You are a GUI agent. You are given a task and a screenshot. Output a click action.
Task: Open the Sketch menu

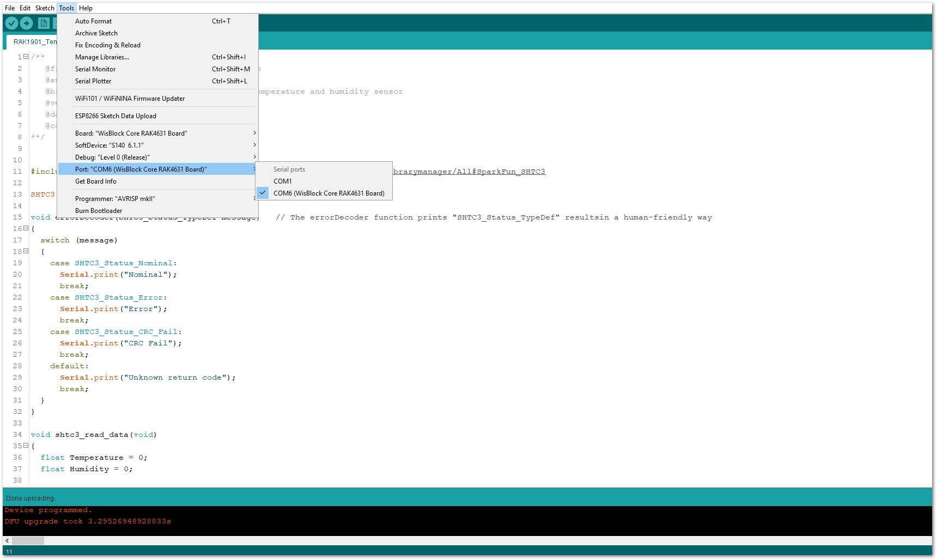45,8
